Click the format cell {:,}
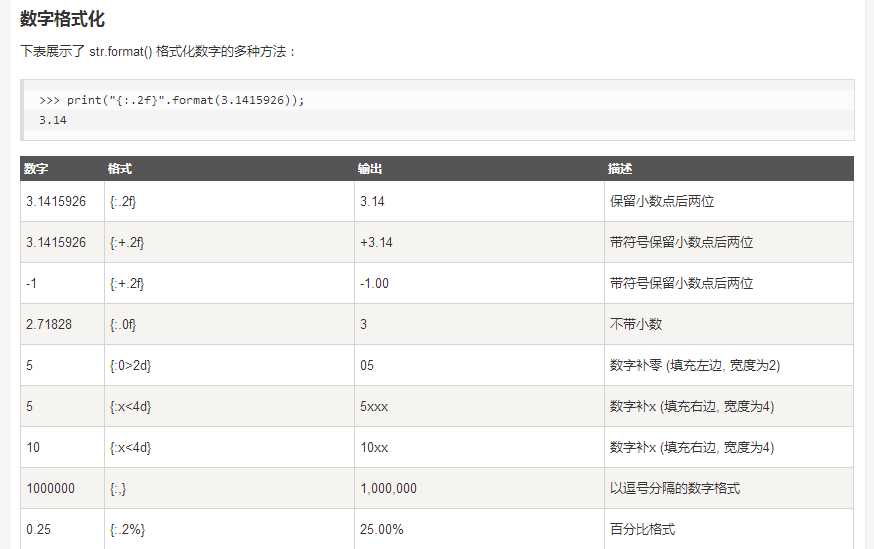The height and width of the screenshot is (549, 874). click(118, 489)
